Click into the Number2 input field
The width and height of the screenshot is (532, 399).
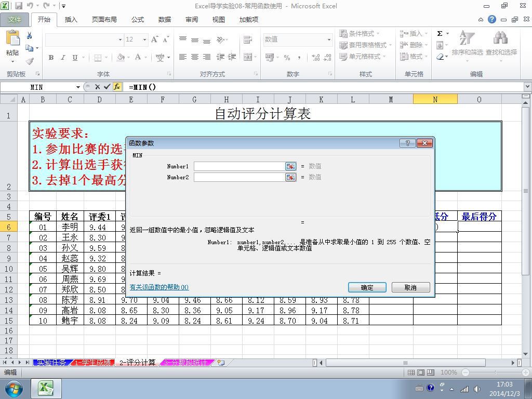coord(240,177)
